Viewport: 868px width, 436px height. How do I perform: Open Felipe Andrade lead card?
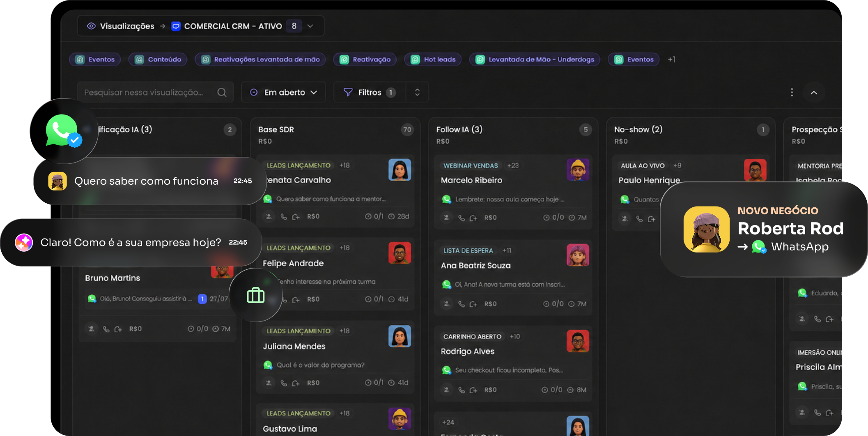click(x=335, y=273)
